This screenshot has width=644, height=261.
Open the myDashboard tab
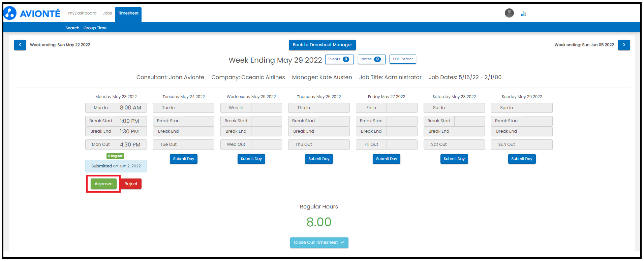pyautogui.click(x=82, y=13)
